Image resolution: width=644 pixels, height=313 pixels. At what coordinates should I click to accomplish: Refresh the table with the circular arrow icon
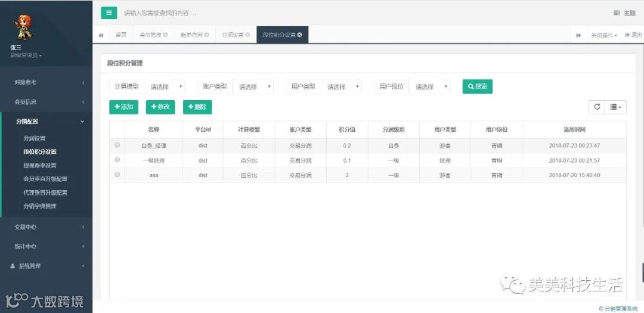[x=597, y=107]
